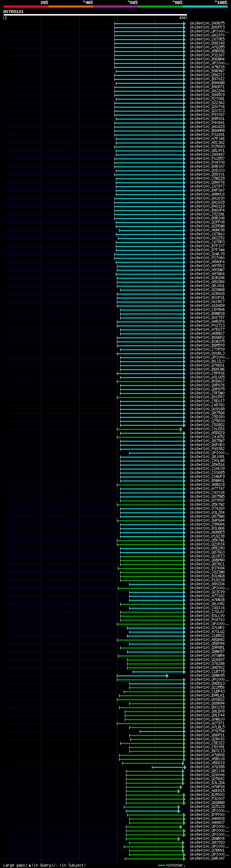The image size is (231, 868).
Task: Select hit label UniRef100_A8E615
Action: 207,791
